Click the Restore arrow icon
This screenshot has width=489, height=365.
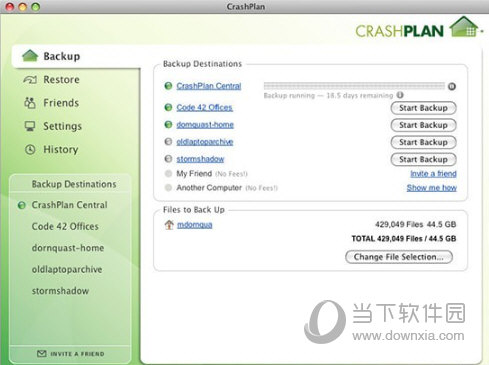[30, 80]
